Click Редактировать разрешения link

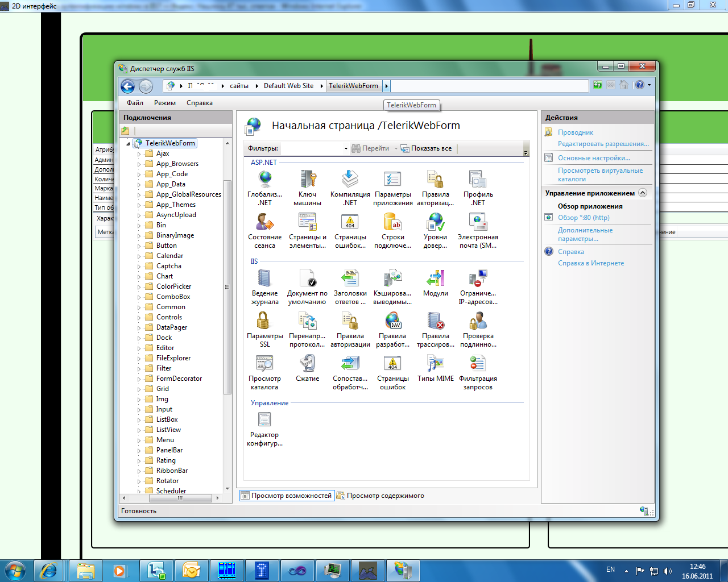click(603, 144)
